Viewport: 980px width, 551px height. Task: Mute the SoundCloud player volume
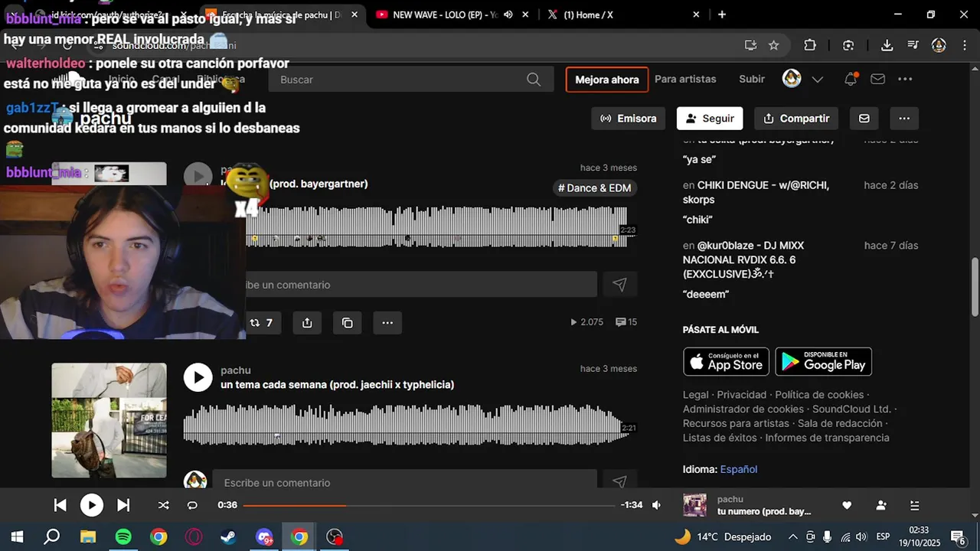tap(656, 505)
